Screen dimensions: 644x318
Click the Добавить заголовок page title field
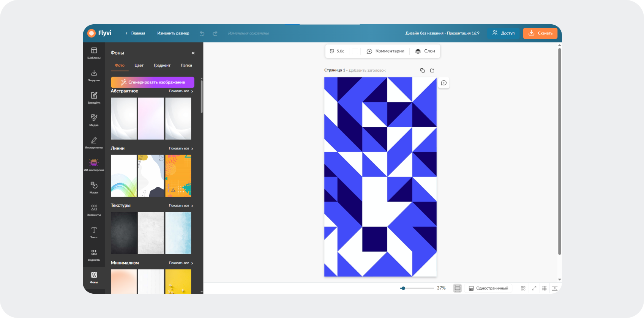pos(367,70)
